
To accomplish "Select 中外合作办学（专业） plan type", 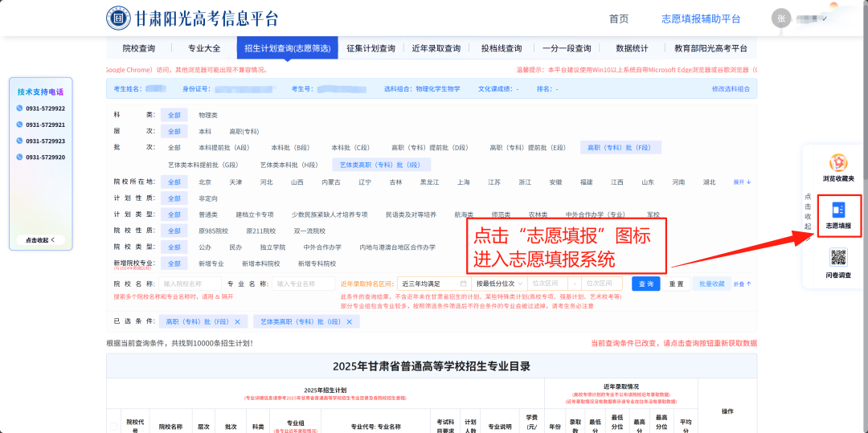I will [596, 214].
